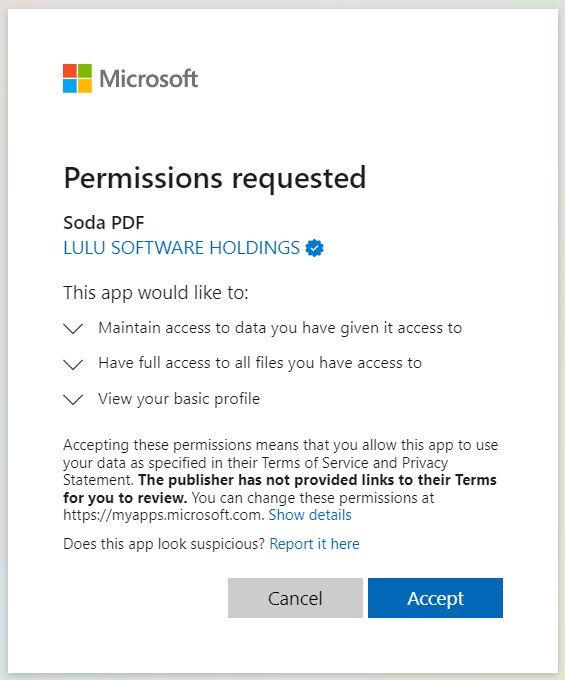The image size is (565, 680).
Task: Follow the Report it here link
Action: [314, 544]
